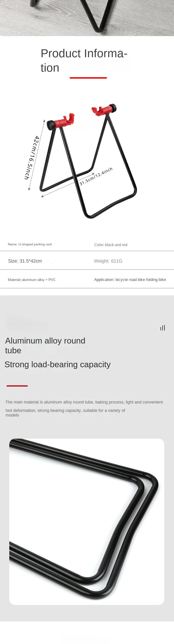Viewport: 174px width, 644px height.
Task: Click the 42cm/16.5inch height label
Action: pyautogui.click(x=32, y=157)
